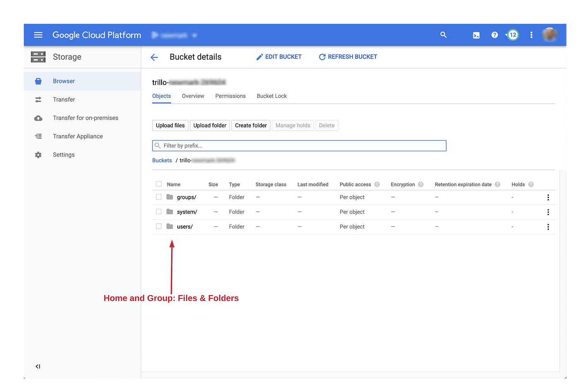Click the back arrow next to Bucket details

[x=154, y=57]
